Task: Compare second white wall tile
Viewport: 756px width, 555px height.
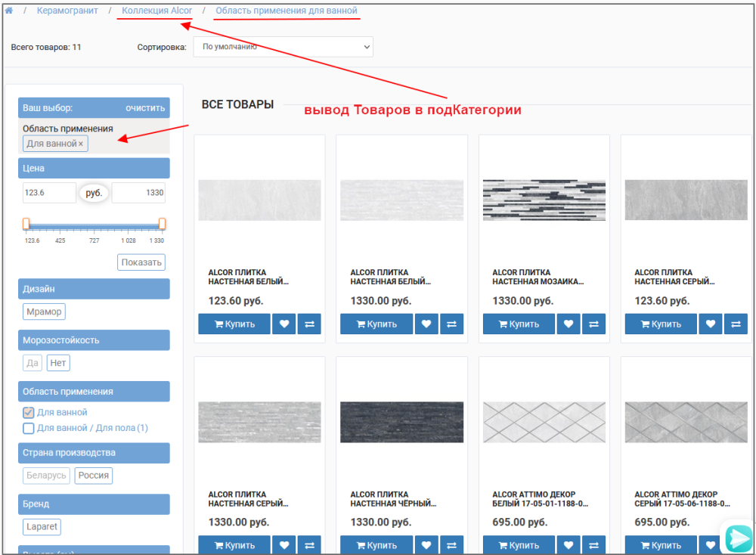Action: (x=451, y=324)
